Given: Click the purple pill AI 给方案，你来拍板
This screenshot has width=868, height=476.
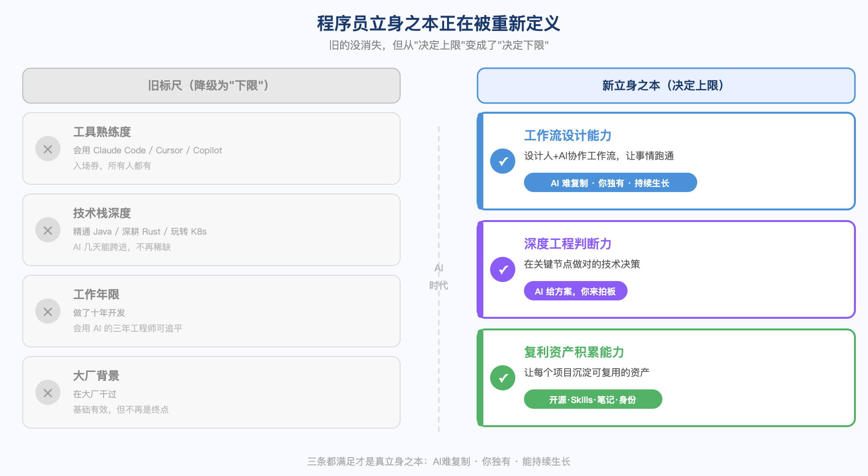Looking at the screenshot, I should tap(575, 291).
